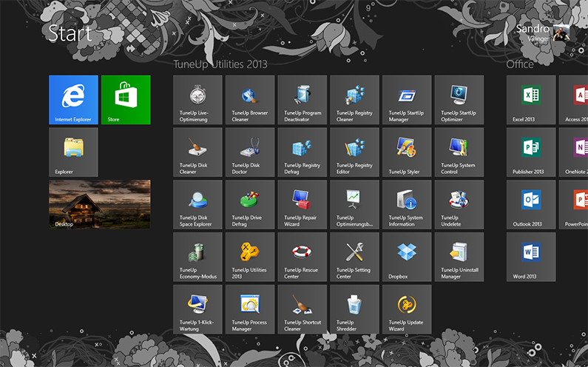Open TuneUp Program Deactivator

click(x=303, y=99)
